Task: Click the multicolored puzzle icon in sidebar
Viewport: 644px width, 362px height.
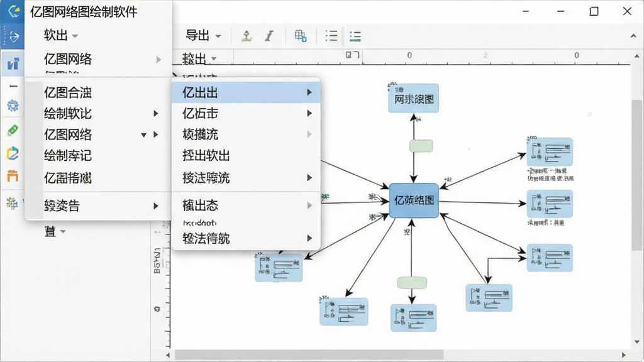Action: 12,203
